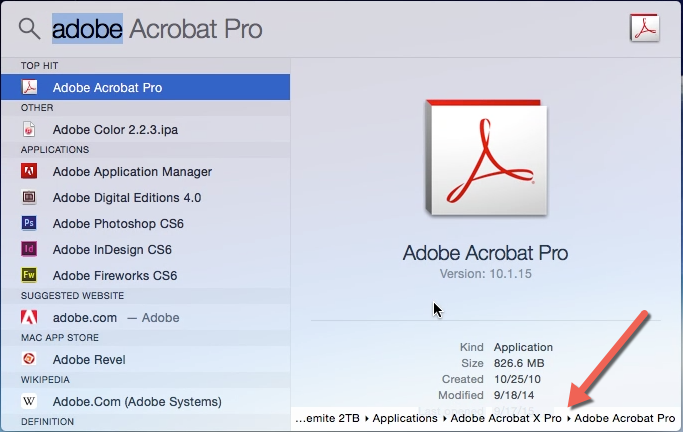This screenshot has height=432, width=683.
Task: Click the Adobe Digital Editions icon
Action: (x=29, y=197)
